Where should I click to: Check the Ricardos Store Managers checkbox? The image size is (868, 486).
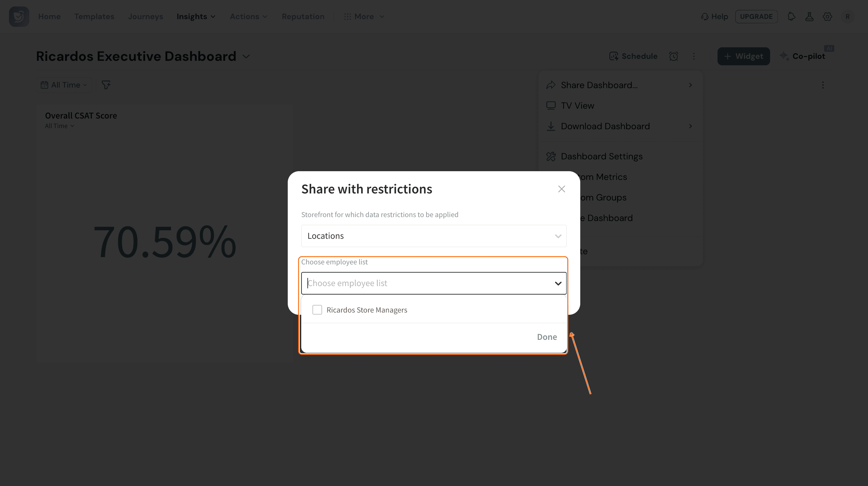317,310
